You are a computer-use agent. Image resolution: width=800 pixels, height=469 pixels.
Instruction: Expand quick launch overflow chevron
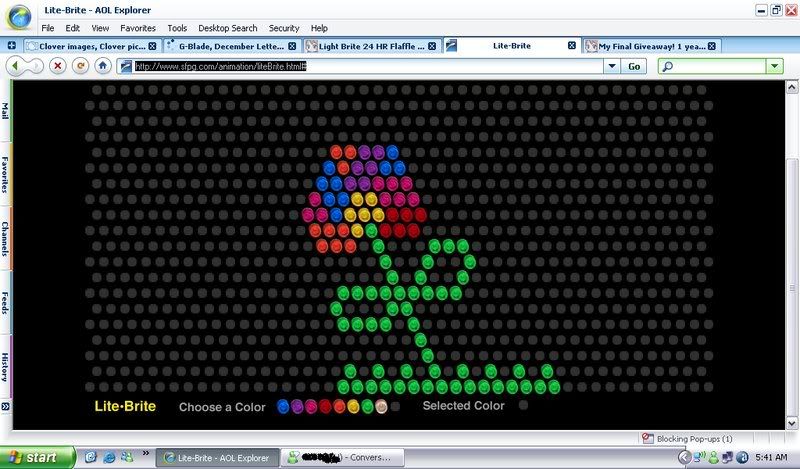(x=146, y=453)
